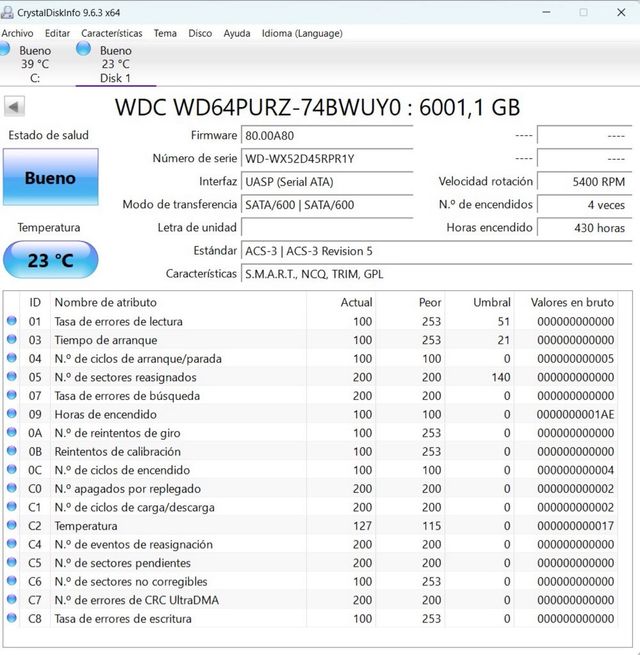The width and height of the screenshot is (640, 655).
Task: Select the Disk 1 tab at 23 °C
Action: [x=115, y=64]
